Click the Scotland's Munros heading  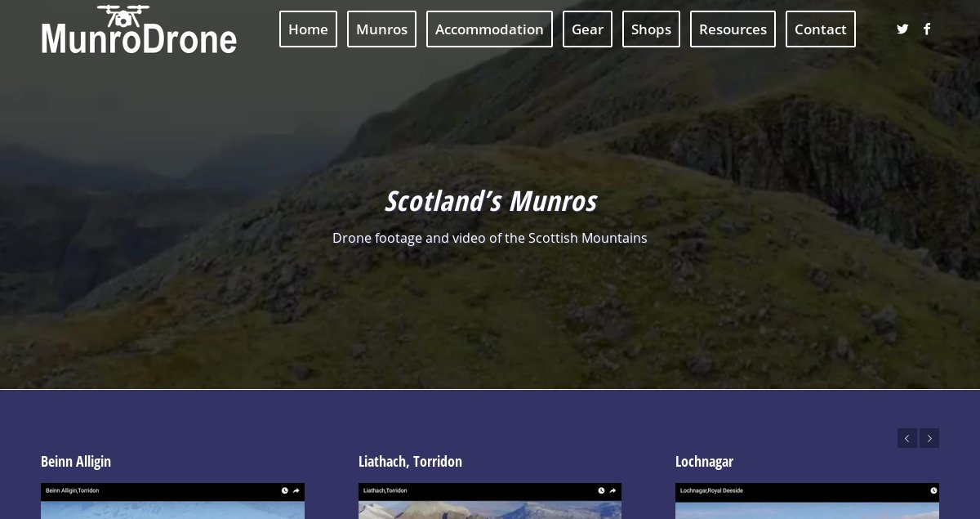point(491,201)
